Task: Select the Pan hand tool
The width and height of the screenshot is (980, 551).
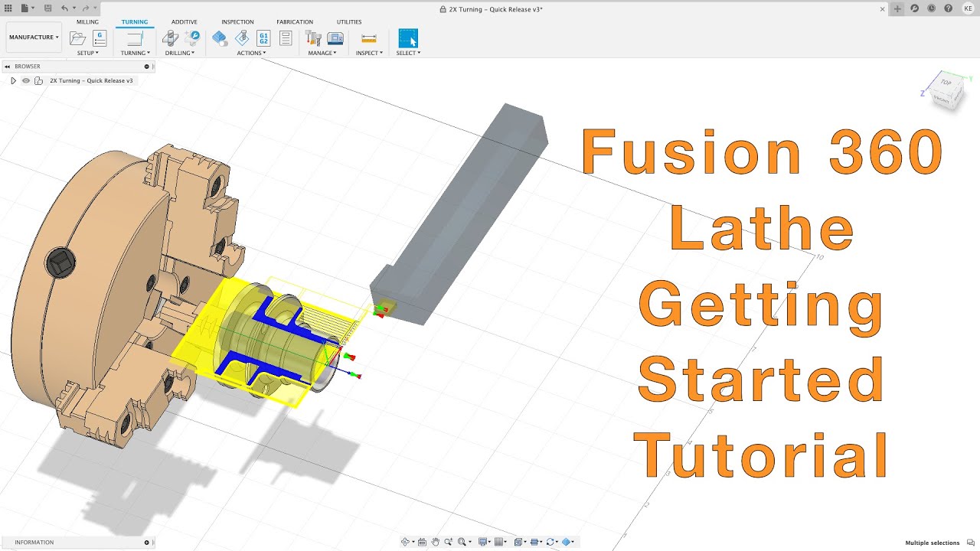Action: [435, 542]
